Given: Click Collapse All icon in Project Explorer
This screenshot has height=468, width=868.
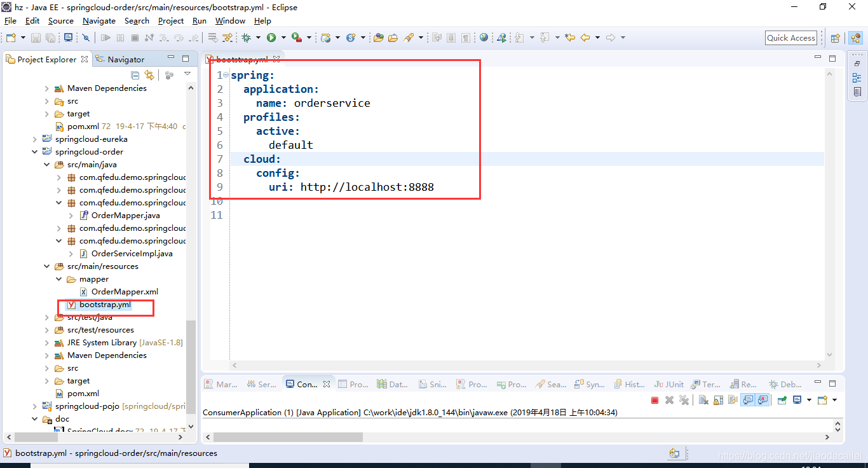Looking at the screenshot, I should click(135, 75).
